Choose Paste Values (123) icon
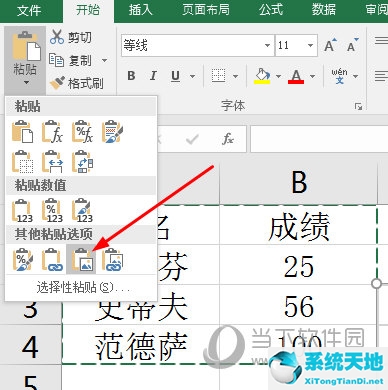Image resolution: width=388 pixels, height=390 pixels. click(x=22, y=211)
